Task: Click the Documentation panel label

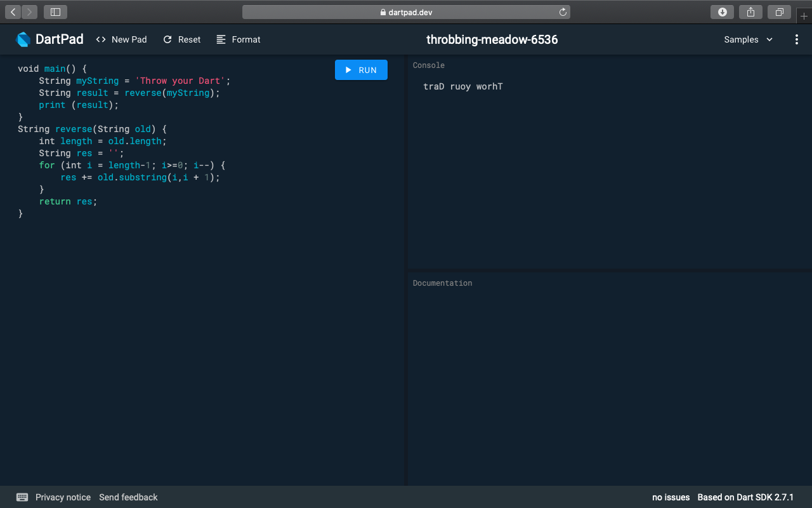Action: (x=443, y=283)
